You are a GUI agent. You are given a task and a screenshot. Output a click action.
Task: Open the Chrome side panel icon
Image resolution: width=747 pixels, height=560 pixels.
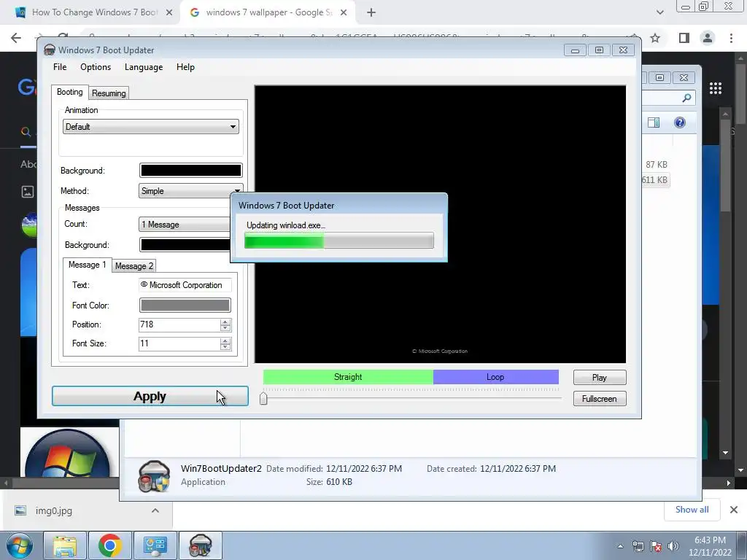(x=684, y=38)
